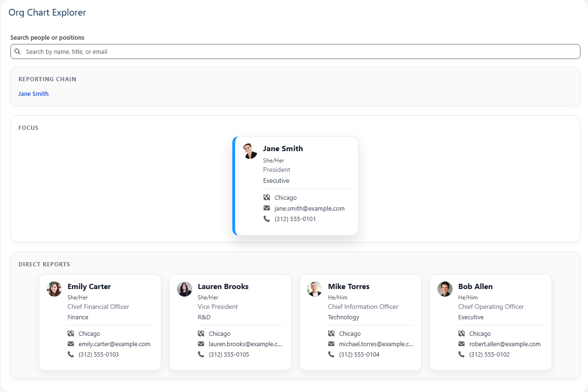The width and height of the screenshot is (588, 392).
Task: Click Jane Smith's name in focus card
Action: click(283, 148)
